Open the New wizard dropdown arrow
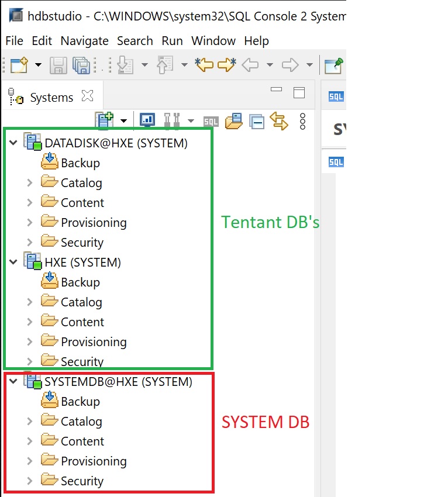Screen dimensions: 448x497 [38, 65]
